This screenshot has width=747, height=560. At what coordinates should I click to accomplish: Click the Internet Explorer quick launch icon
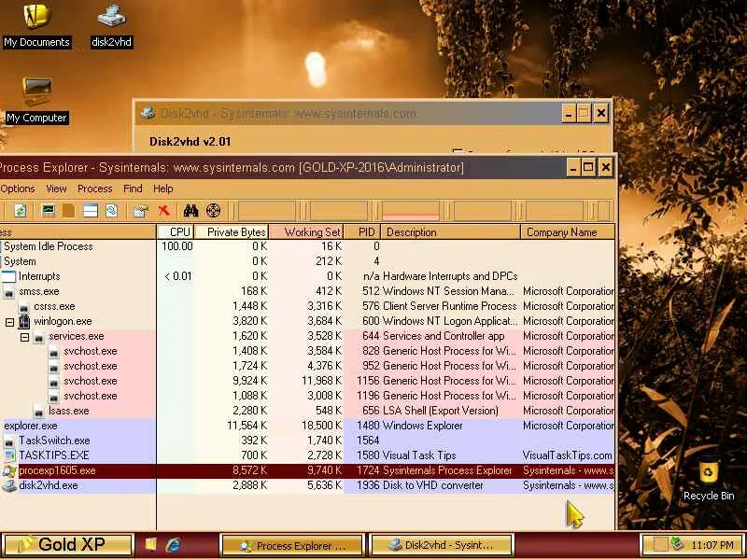point(173,544)
